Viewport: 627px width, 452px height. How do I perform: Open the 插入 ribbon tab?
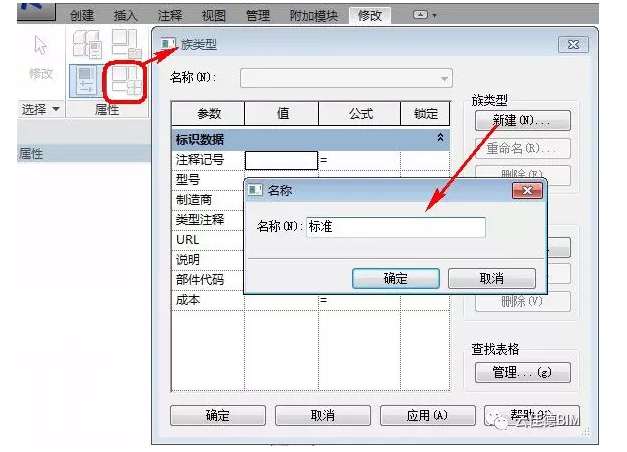(126, 16)
